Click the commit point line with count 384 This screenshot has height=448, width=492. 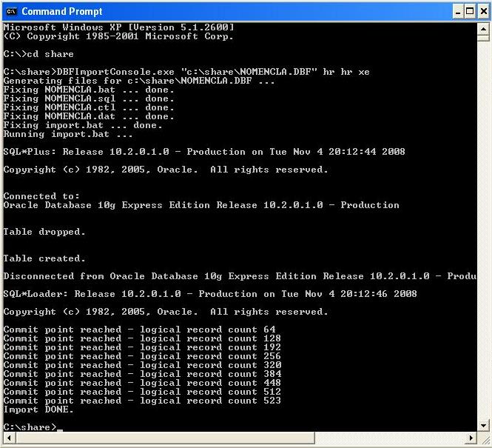[x=142, y=374]
